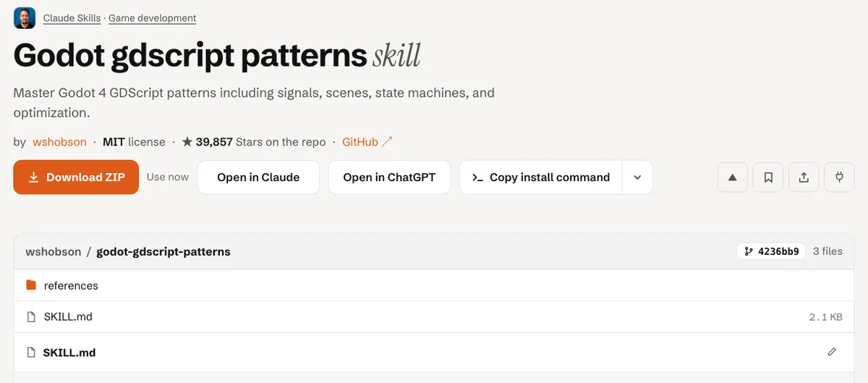
Task: Copy the install command
Action: click(x=540, y=177)
